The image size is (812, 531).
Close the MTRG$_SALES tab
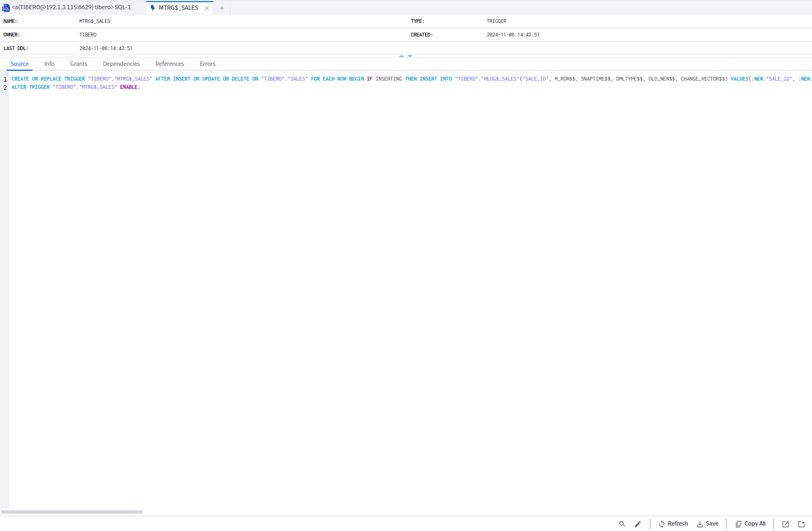coord(207,8)
